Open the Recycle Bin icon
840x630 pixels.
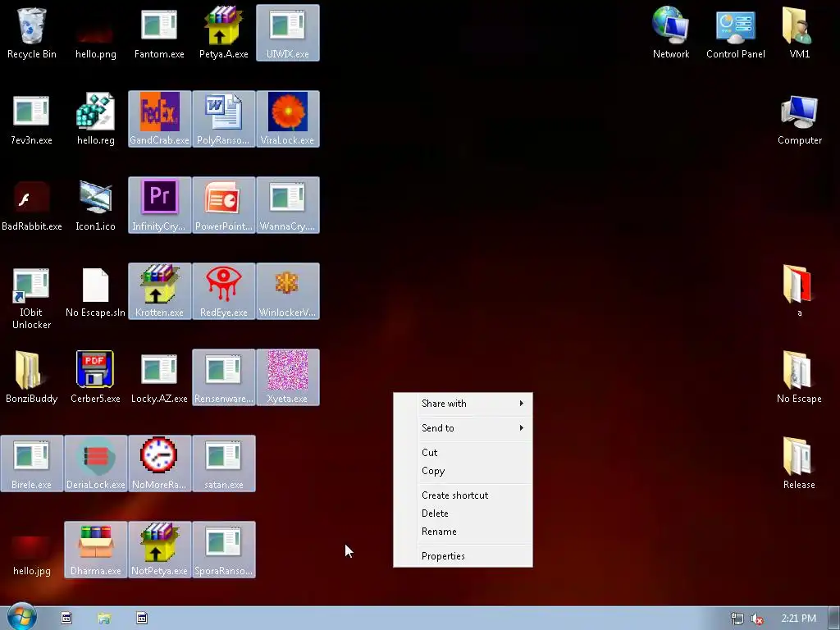pos(32,33)
